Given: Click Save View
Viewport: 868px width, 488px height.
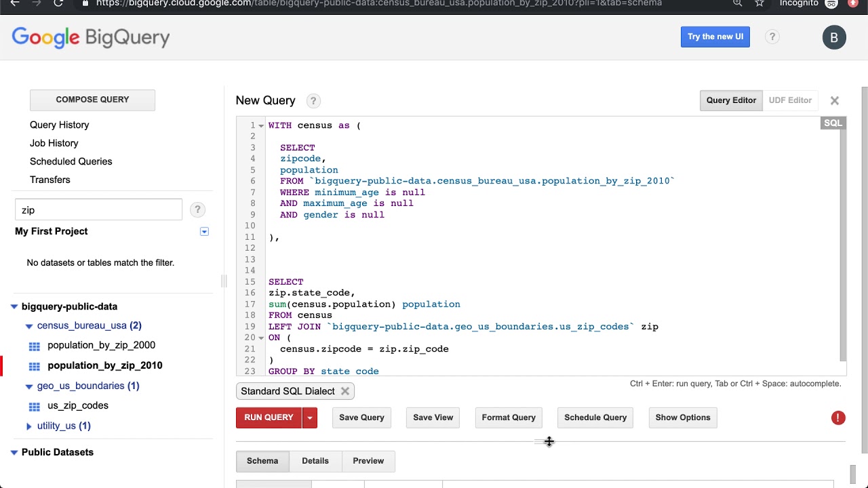Looking at the screenshot, I should coord(433,418).
